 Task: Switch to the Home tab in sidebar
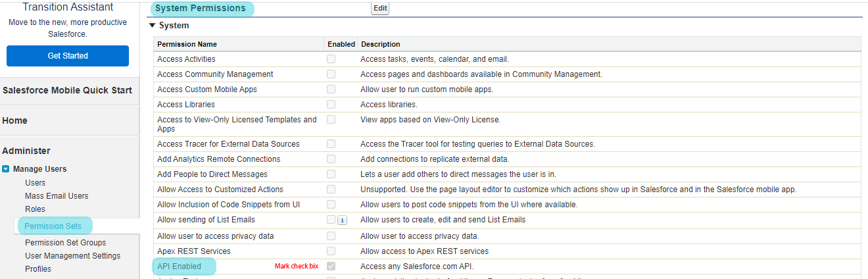(14, 121)
